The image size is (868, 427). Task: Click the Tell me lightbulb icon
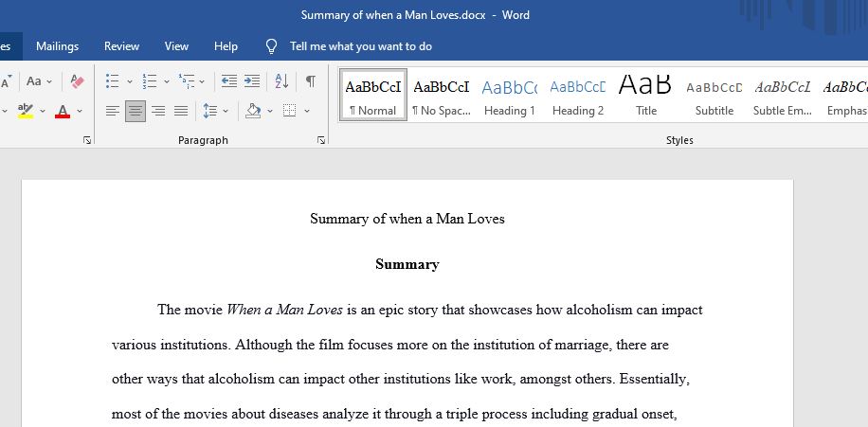271,46
